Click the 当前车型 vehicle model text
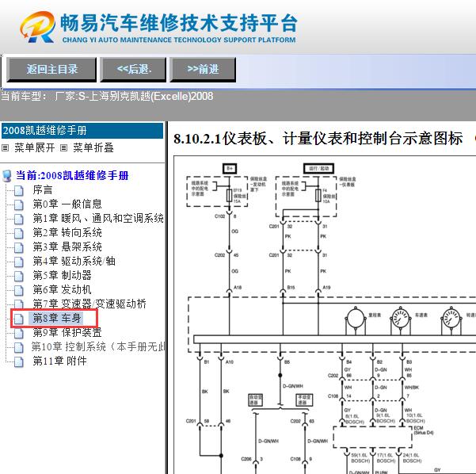This screenshot has height=474, width=476. tap(107, 97)
